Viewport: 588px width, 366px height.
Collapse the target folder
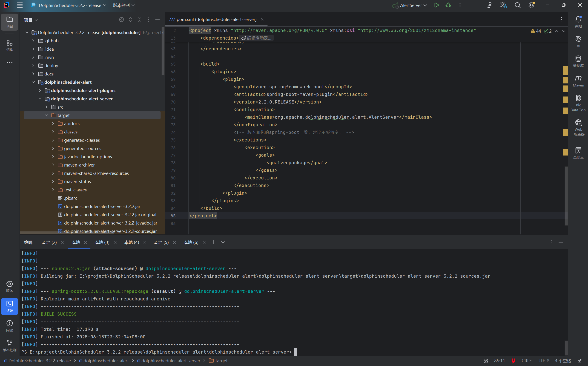click(46, 115)
